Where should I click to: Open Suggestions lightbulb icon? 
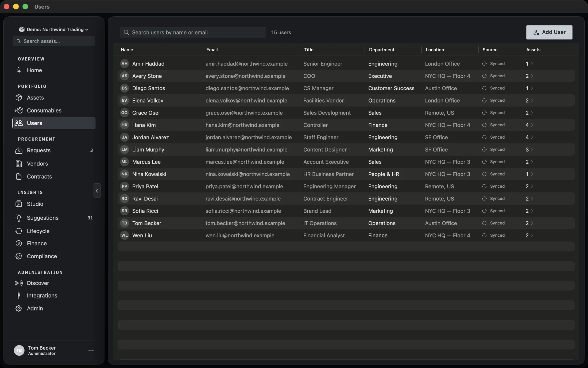click(19, 218)
